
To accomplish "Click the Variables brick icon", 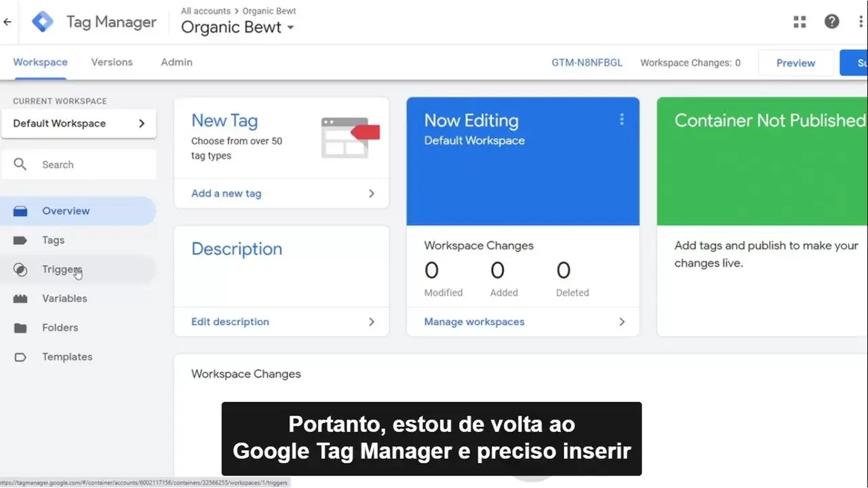I will [x=20, y=298].
